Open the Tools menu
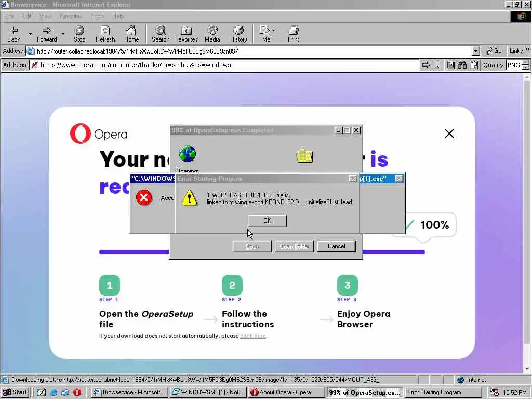Image resolution: width=532 pixels, height=399 pixels. (x=97, y=16)
